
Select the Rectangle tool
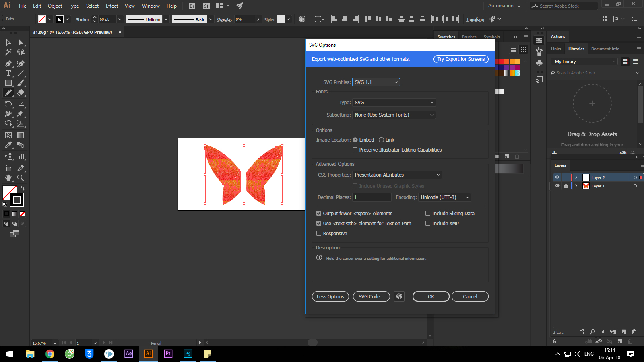8,83
